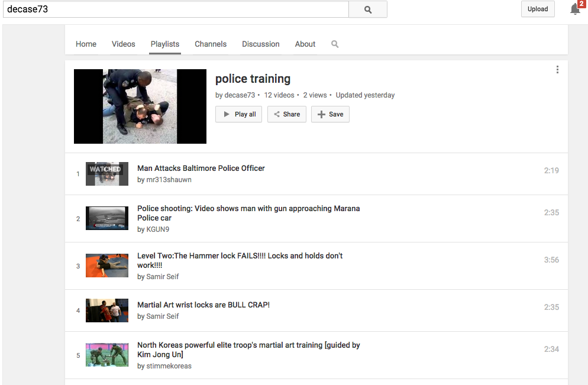Open the notifications bell icon
This screenshot has width=588, height=385.
tap(576, 8)
